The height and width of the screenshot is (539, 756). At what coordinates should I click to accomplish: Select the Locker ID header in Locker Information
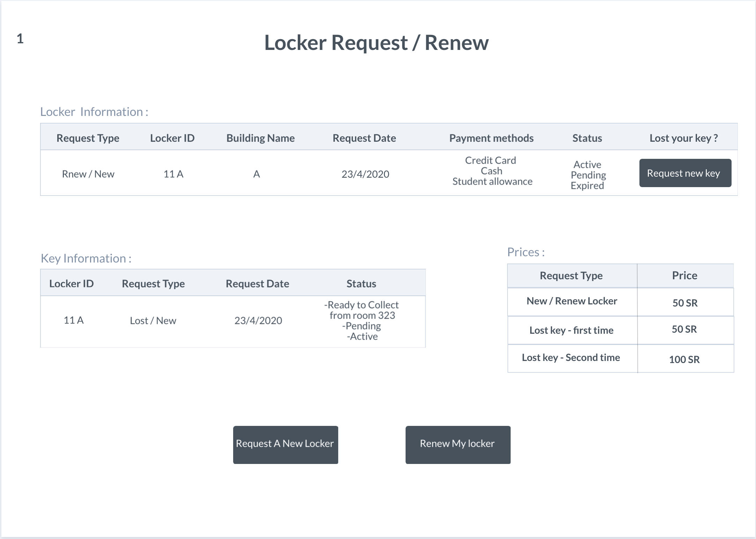coord(172,138)
